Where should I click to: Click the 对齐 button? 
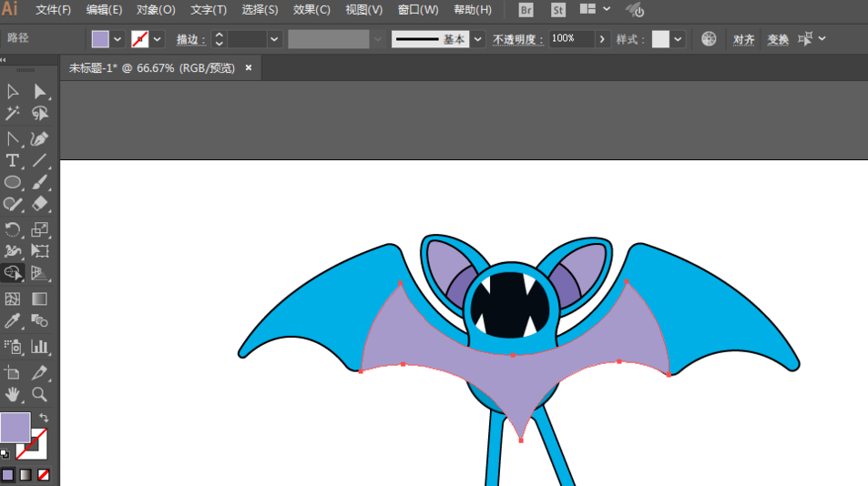(744, 39)
